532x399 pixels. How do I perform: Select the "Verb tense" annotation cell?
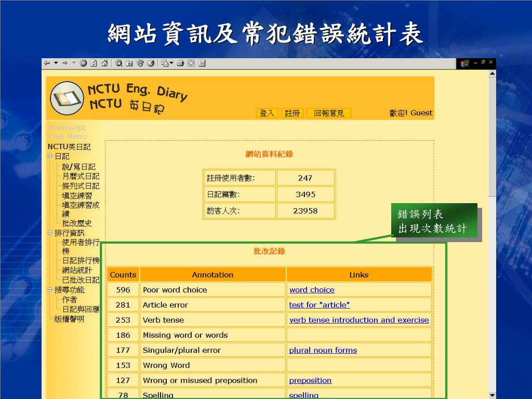(x=212, y=320)
